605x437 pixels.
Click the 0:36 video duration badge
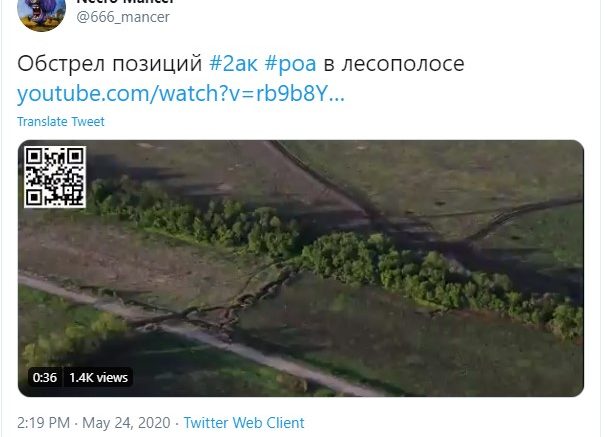point(45,377)
